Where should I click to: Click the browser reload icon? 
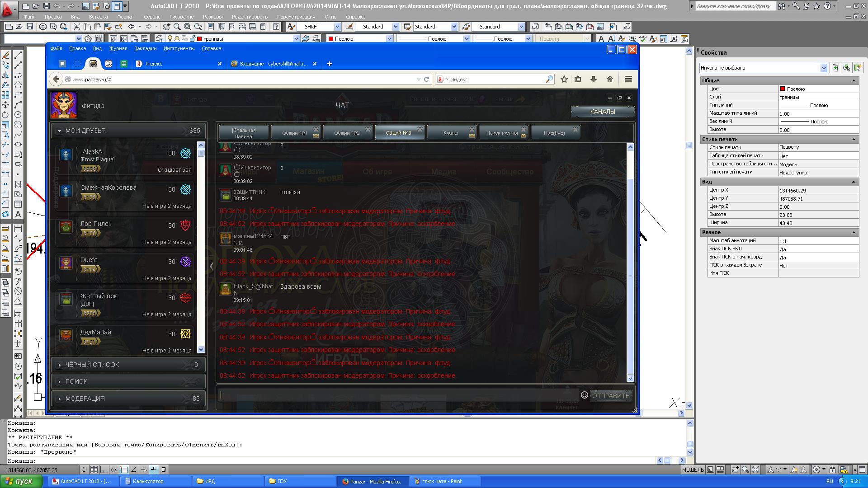[x=426, y=79]
